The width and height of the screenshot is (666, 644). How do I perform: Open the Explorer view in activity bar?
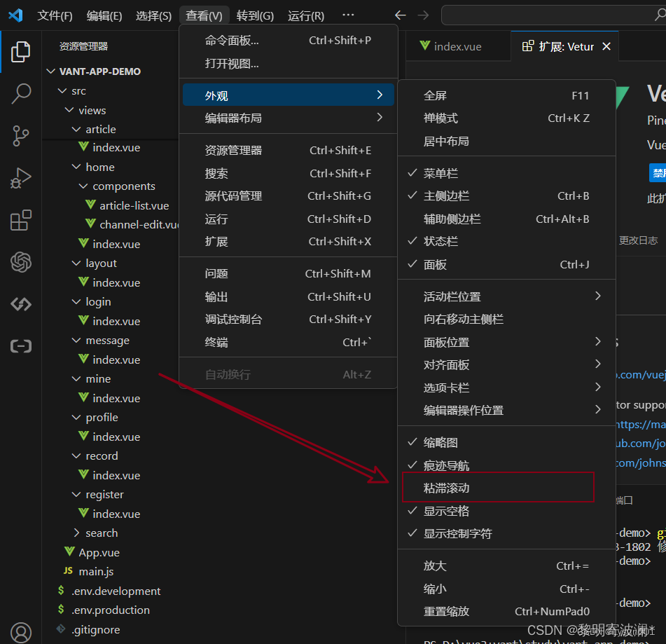(20, 51)
